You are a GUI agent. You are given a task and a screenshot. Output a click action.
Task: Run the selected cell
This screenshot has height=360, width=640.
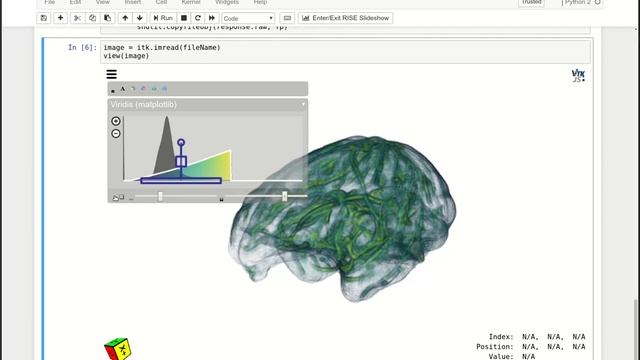click(x=163, y=18)
